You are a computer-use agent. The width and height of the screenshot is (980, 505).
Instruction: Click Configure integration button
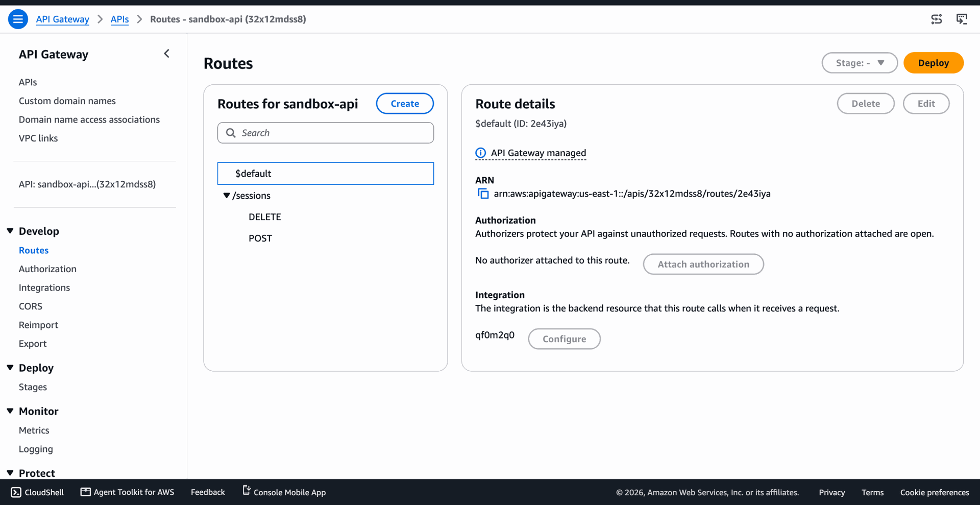coord(564,339)
